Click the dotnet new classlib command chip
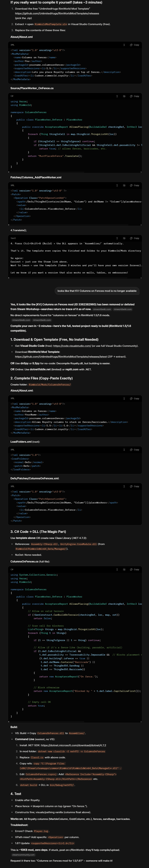Image resolution: width=149 pixels, height=868 pixels. coord(72,751)
